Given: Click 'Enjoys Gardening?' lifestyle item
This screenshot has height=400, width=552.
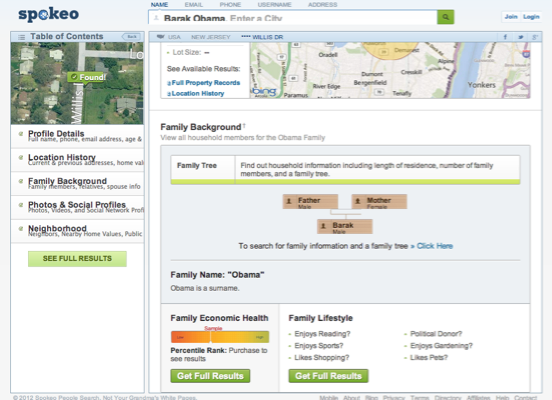Looking at the screenshot, I should pyautogui.click(x=441, y=346).
